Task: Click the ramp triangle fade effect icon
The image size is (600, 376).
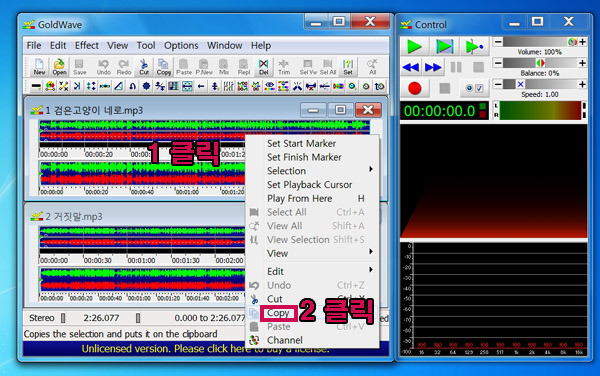Action: (x=119, y=86)
